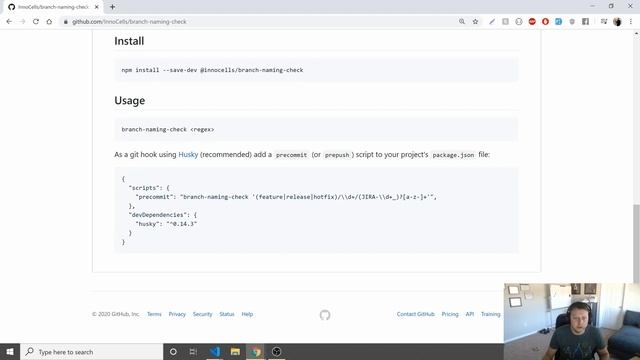Click the Usage heading
640x360 pixels.
click(x=129, y=101)
